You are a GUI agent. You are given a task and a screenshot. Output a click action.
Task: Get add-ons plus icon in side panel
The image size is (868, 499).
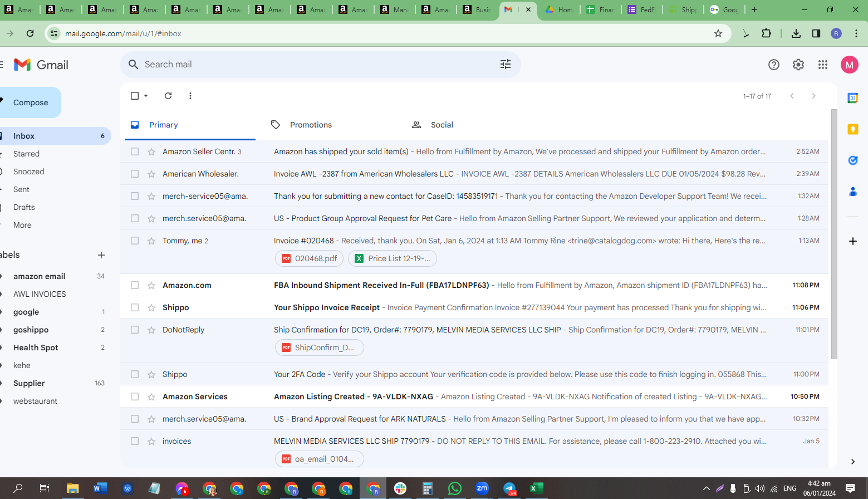(853, 241)
